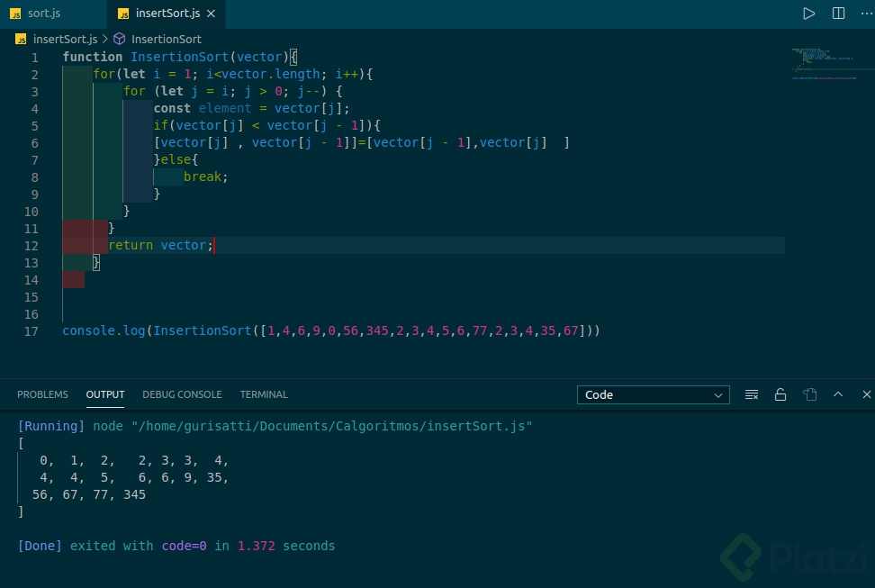Select the OUTPUT panel tab
The height and width of the screenshot is (588, 875).
[105, 394]
